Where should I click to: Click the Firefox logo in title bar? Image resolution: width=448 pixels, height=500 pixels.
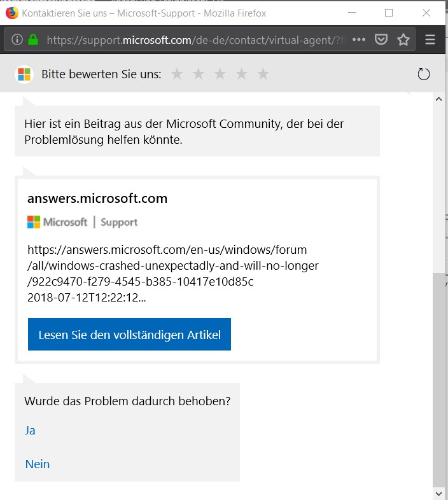12,13
